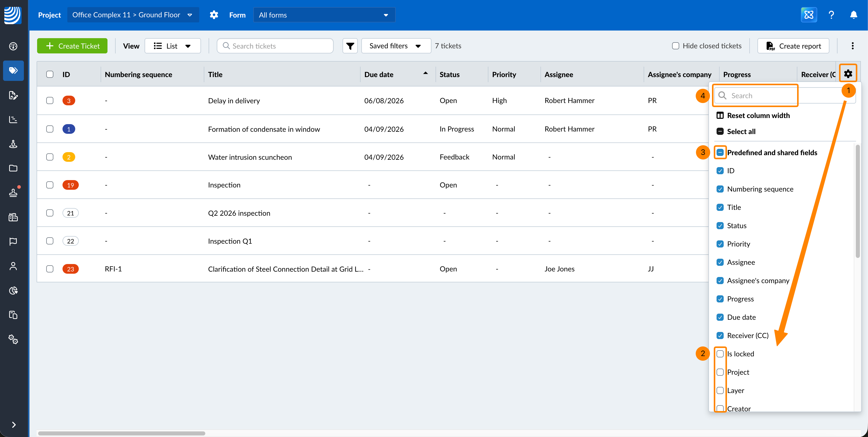Image resolution: width=868 pixels, height=437 pixels.
Task: Open the pie chart icon in sidebar
Action: pos(13,290)
